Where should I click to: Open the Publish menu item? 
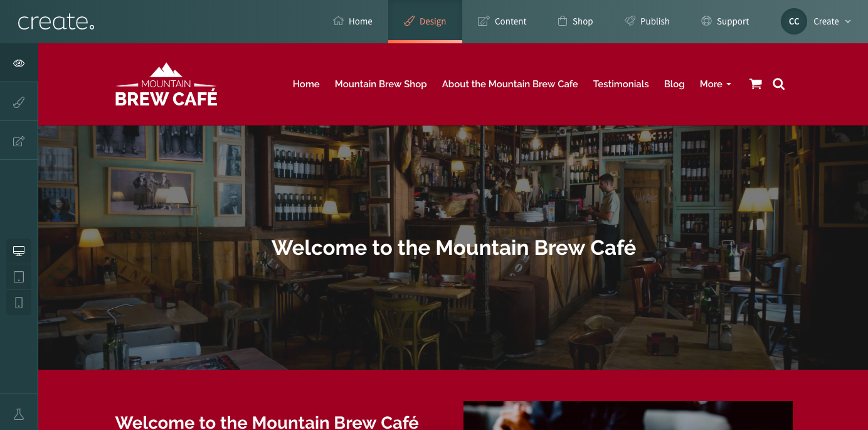647,21
